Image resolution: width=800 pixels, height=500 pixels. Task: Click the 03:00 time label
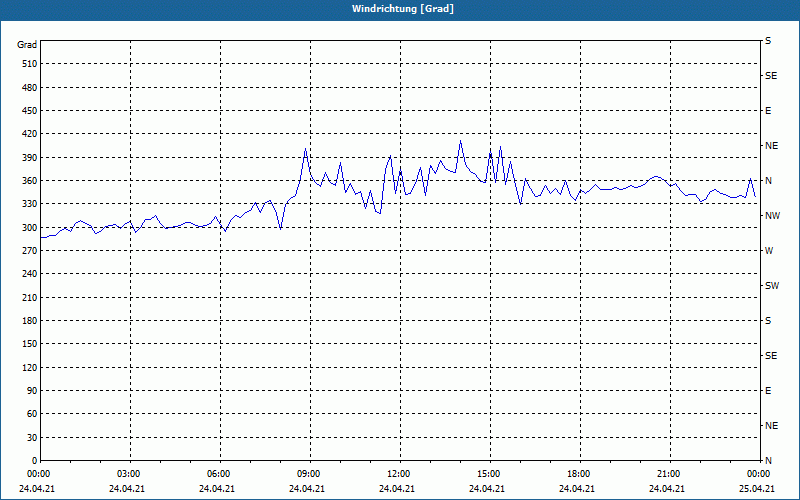pos(128,474)
